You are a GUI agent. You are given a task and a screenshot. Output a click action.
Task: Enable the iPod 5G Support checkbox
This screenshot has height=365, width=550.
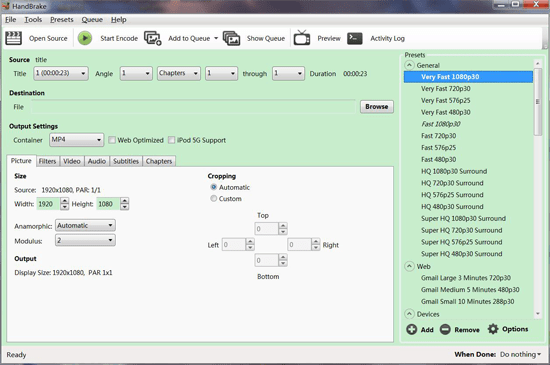[x=172, y=140]
